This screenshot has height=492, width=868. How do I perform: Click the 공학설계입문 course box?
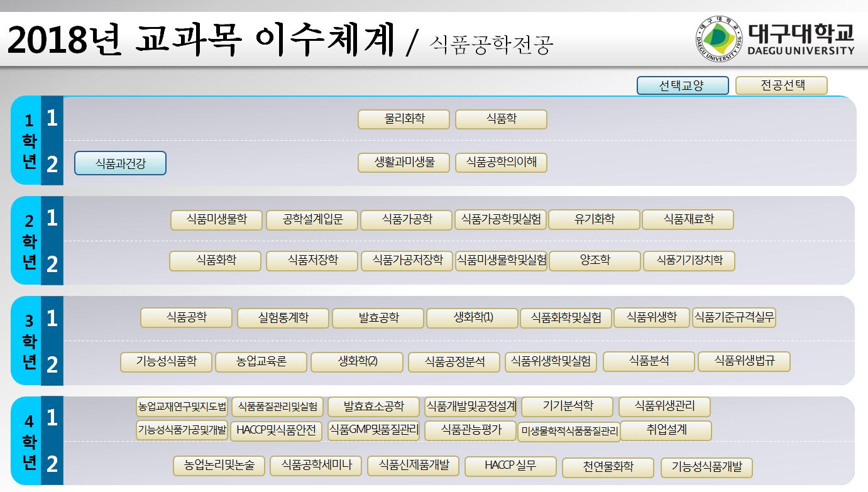(x=312, y=220)
